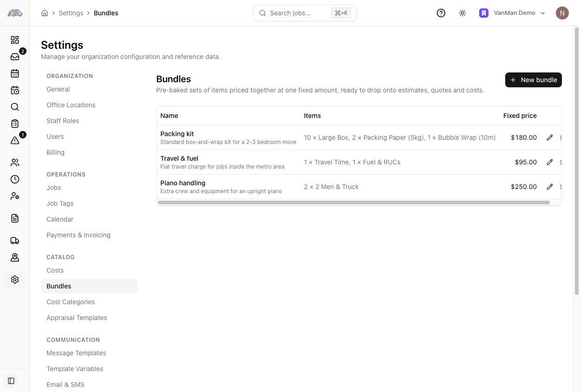Click the Piano handling bundle name

(183, 183)
